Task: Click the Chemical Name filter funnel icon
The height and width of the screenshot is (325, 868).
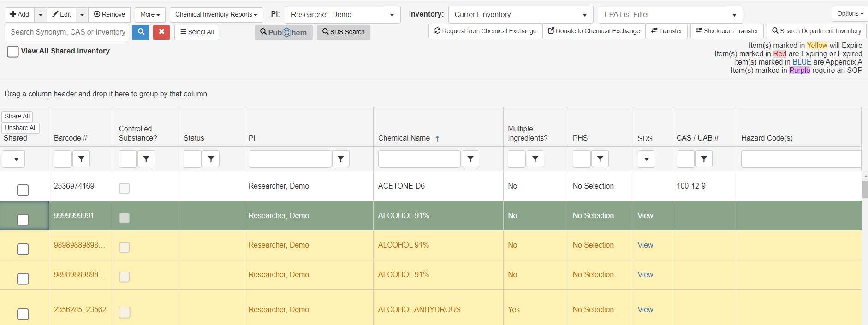Action: 470,159
